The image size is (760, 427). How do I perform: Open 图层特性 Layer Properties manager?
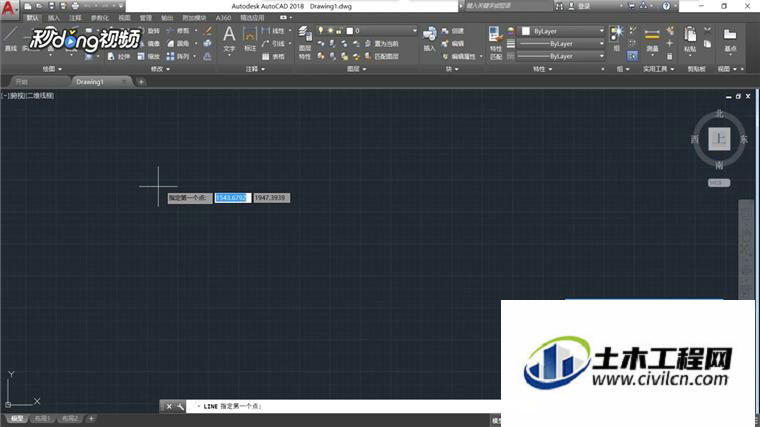point(305,43)
